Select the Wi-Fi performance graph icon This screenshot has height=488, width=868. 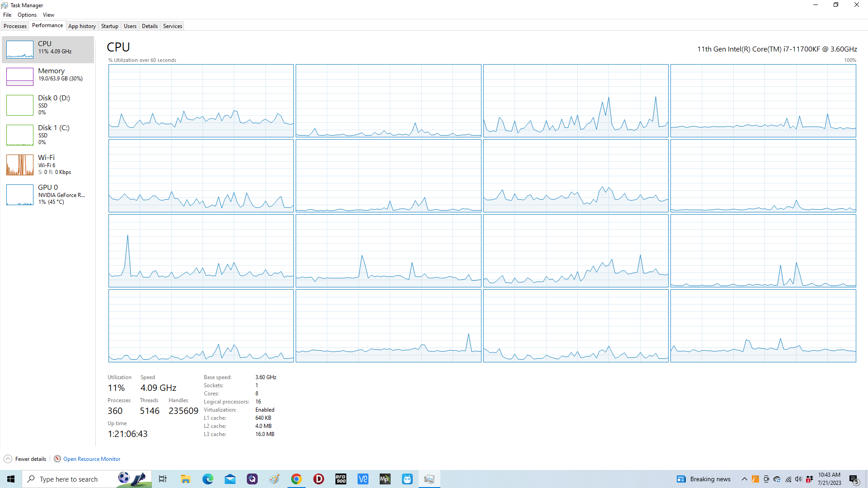click(x=20, y=165)
